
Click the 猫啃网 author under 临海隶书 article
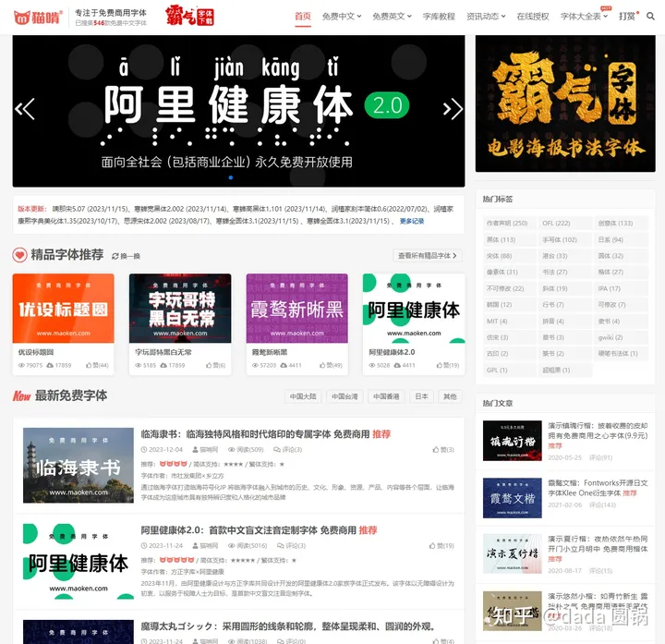pyautogui.click(x=205, y=450)
